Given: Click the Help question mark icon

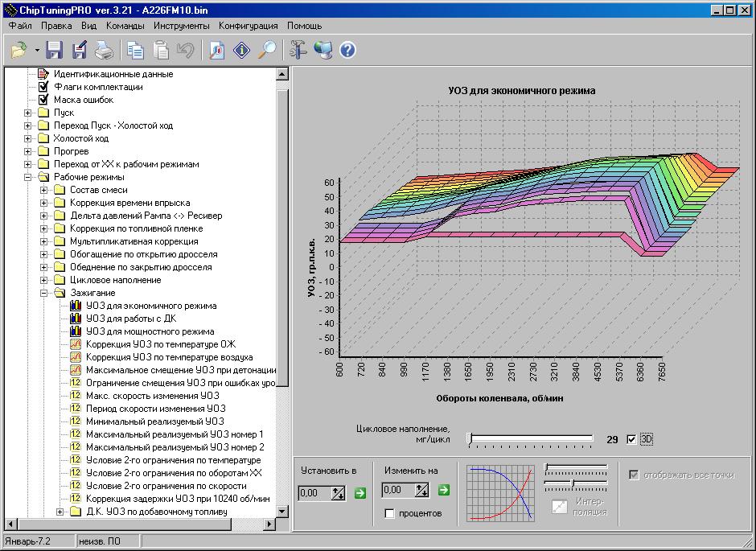Looking at the screenshot, I should (x=347, y=51).
